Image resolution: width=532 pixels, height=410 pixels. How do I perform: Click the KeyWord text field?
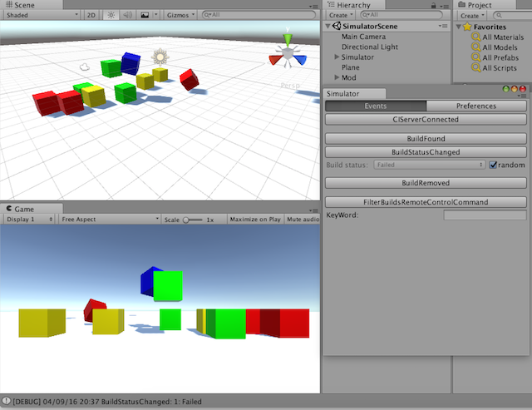485,215
